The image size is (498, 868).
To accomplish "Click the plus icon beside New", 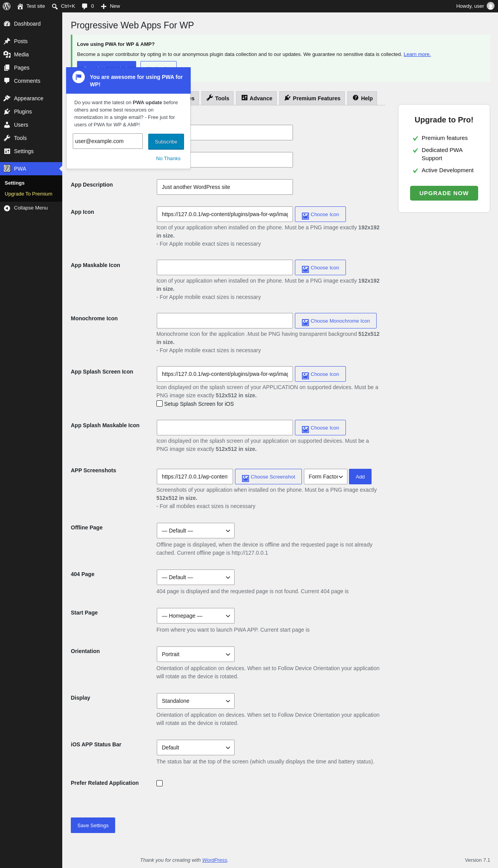I will click(103, 6).
